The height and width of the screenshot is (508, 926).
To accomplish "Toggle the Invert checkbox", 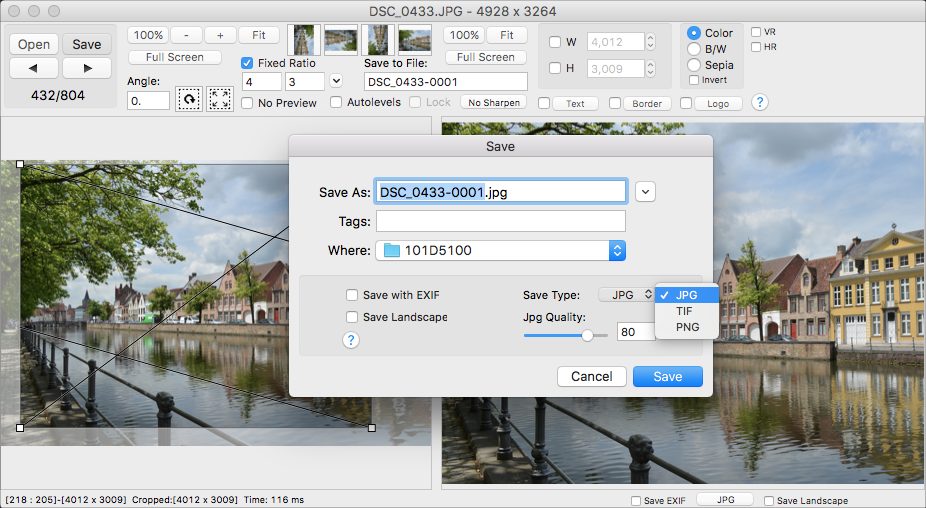I will click(x=694, y=80).
